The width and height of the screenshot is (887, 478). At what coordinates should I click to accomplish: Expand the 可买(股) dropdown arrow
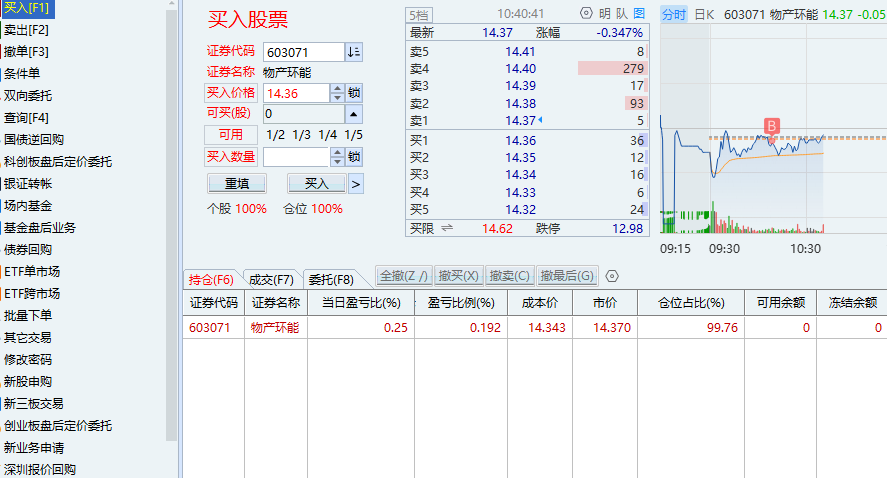coord(354,114)
